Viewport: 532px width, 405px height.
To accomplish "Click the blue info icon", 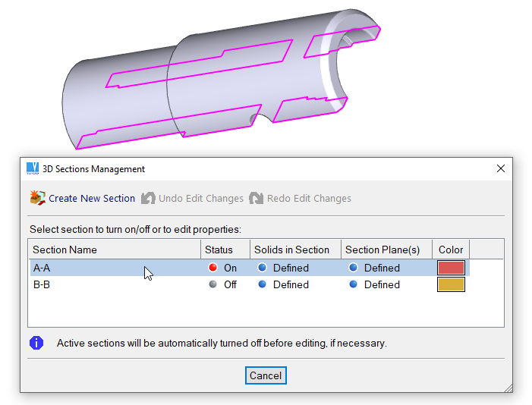I will [36, 343].
